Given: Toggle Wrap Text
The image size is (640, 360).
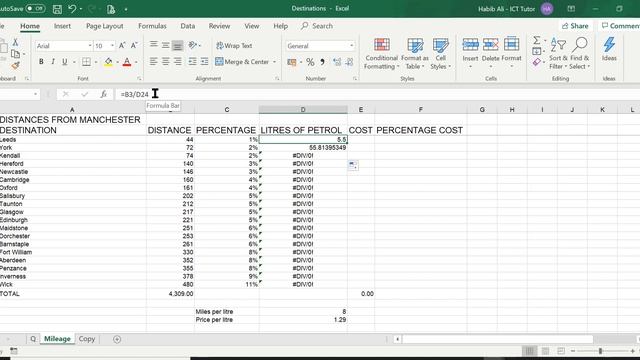Looking at the screenshot, I should point(234,46).
